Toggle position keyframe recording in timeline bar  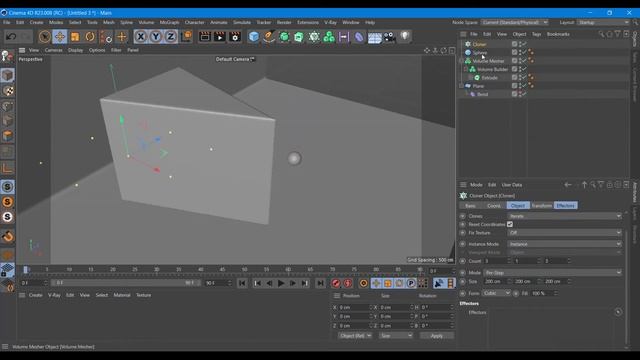(376, 283)
